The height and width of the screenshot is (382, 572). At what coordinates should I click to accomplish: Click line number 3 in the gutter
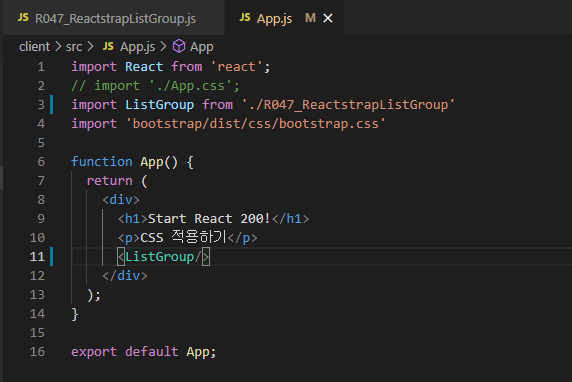click(41, 105)
